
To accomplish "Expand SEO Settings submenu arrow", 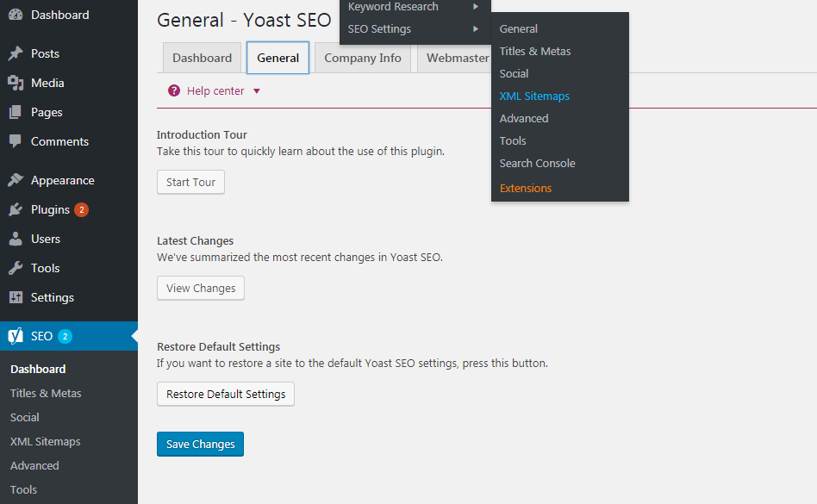I will [475, 28].
